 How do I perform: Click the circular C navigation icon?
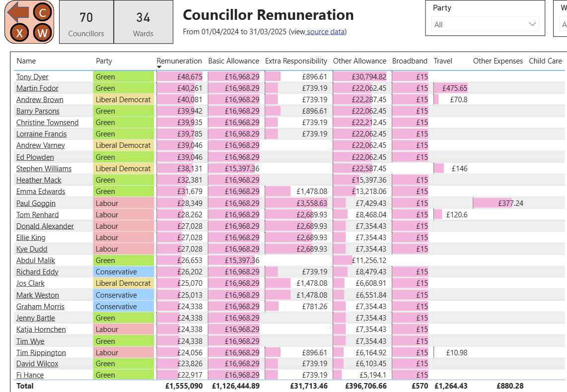tap(43, 13)
